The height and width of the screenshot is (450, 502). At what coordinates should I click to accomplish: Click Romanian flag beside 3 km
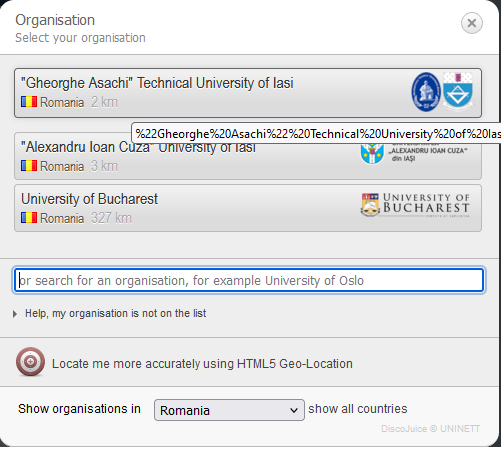(x=29, y=165)
